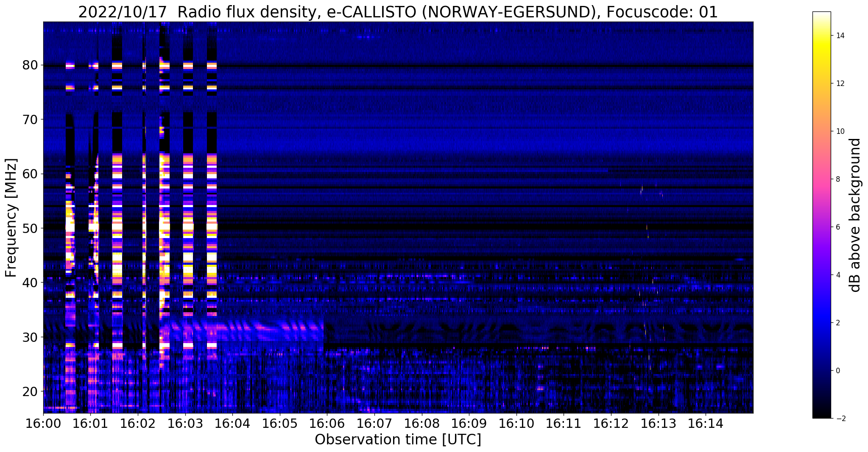
Task: Click the 16:00 time tick label
Action: click(43, 424)
